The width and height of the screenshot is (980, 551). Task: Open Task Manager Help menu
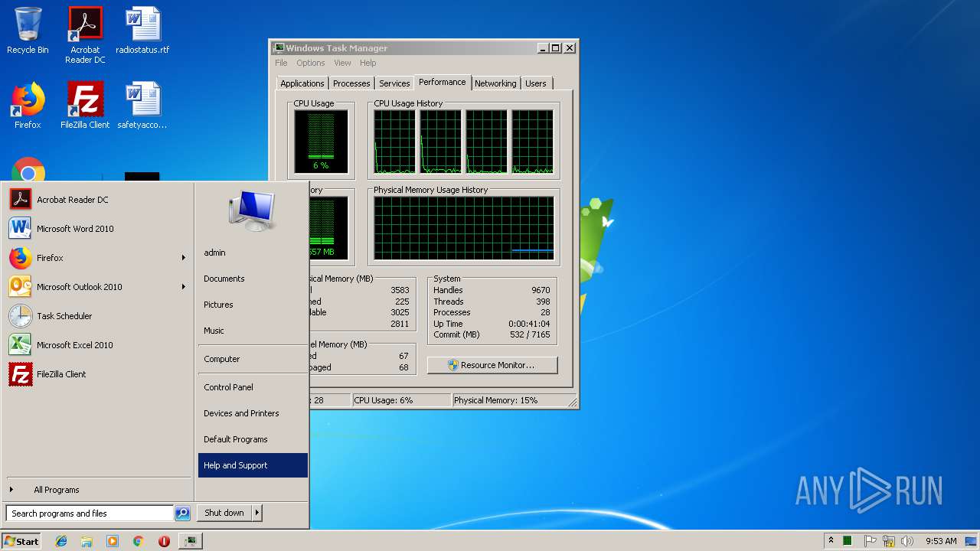pyautogui.click(x=367, y=63)
